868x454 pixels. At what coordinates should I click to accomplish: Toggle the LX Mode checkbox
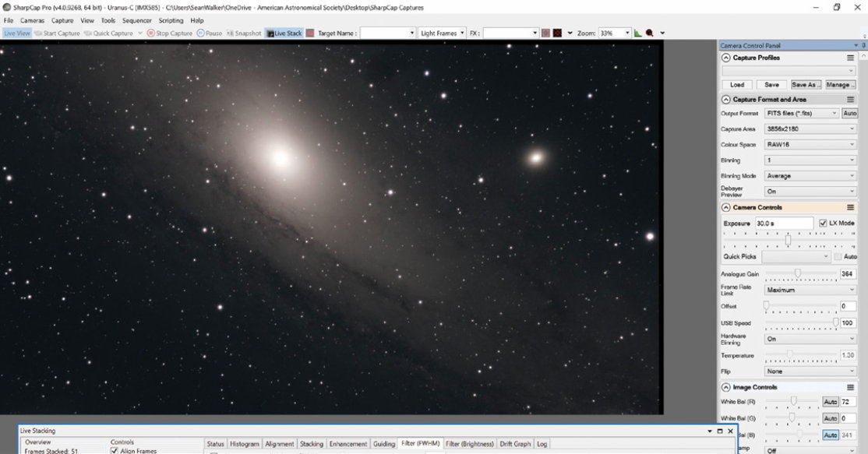tap(823, 223)
